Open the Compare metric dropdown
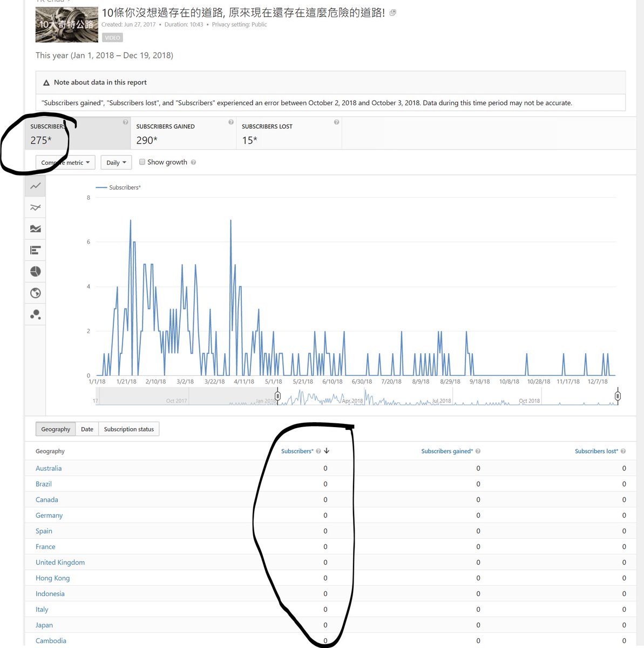The width and height of the screenshot is (644, 648). tap(65, 163)
